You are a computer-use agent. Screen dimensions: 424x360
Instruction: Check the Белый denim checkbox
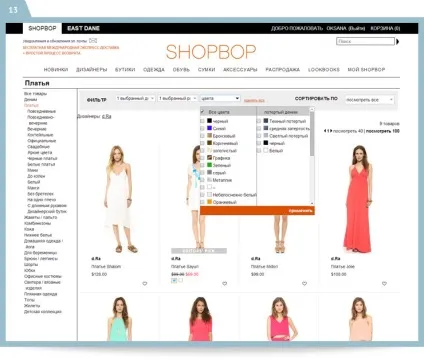(259, 151)
